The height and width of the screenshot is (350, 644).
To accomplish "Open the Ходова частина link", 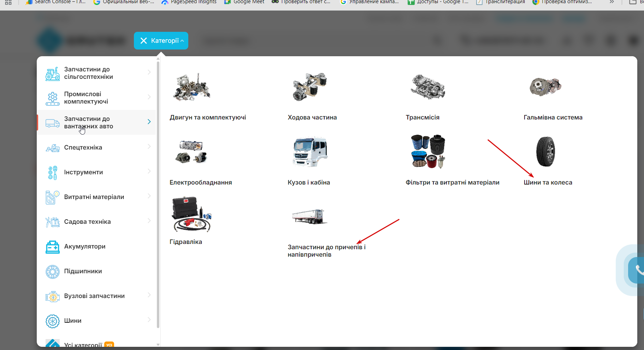I will 312,117.
